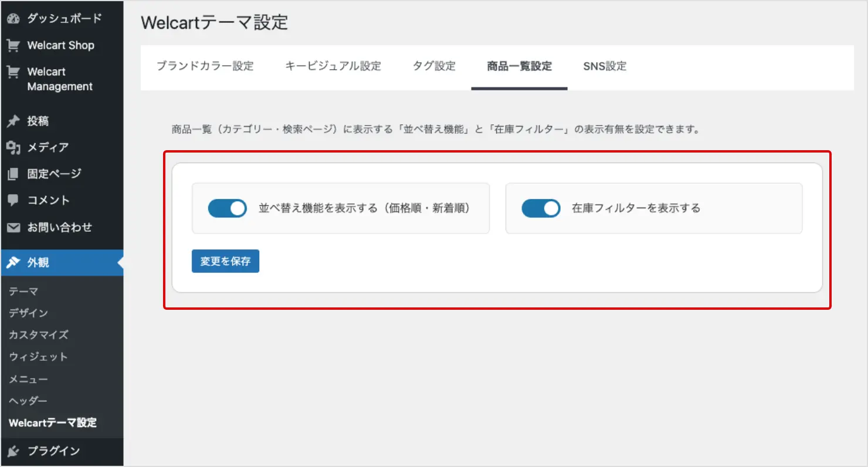868x467 pixels.
Task: Click the pushpin icon beside 投稿
Action: tap(13, 121)
